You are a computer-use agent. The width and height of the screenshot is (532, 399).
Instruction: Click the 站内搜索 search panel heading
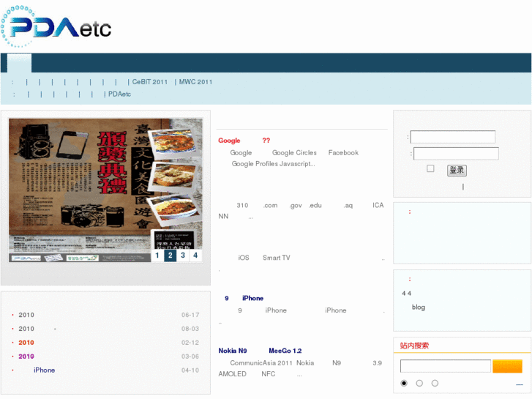414,346
